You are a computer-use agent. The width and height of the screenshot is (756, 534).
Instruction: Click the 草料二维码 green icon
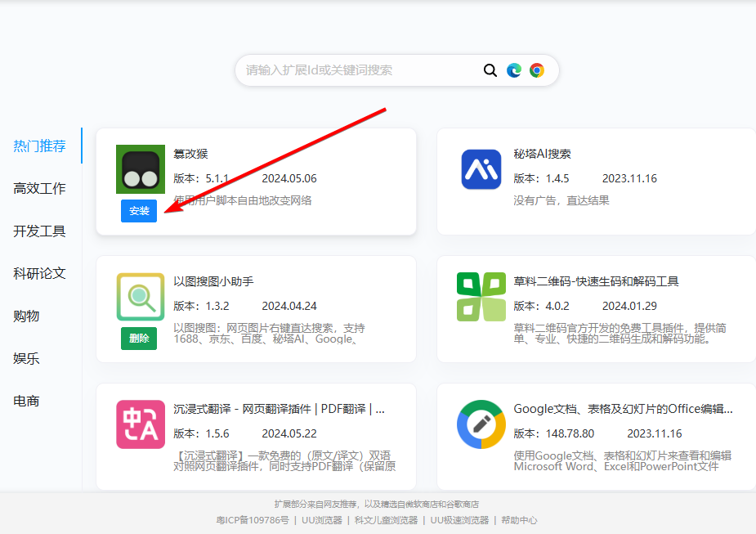click(481, 297)
